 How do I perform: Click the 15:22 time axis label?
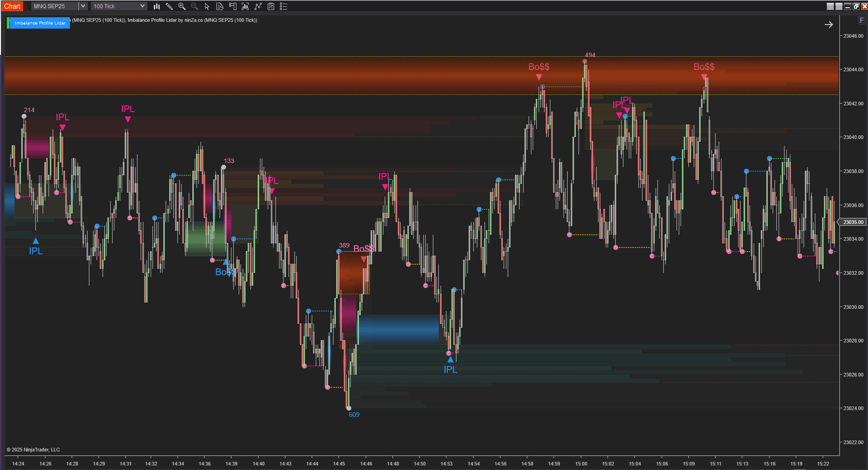point(823,464)
